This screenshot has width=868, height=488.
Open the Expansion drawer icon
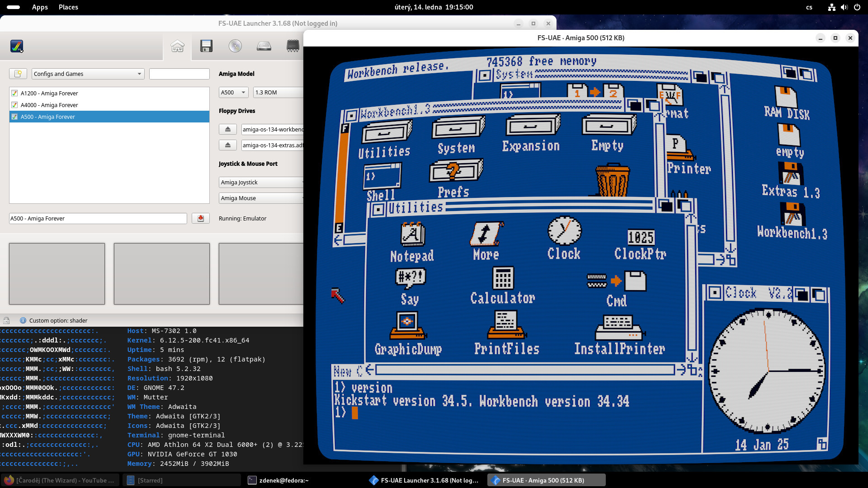point(532,125)
